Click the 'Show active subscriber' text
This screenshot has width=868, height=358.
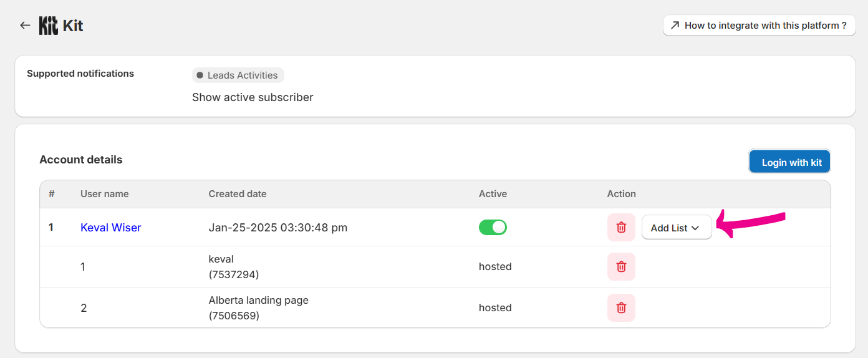tap(253, 97)
